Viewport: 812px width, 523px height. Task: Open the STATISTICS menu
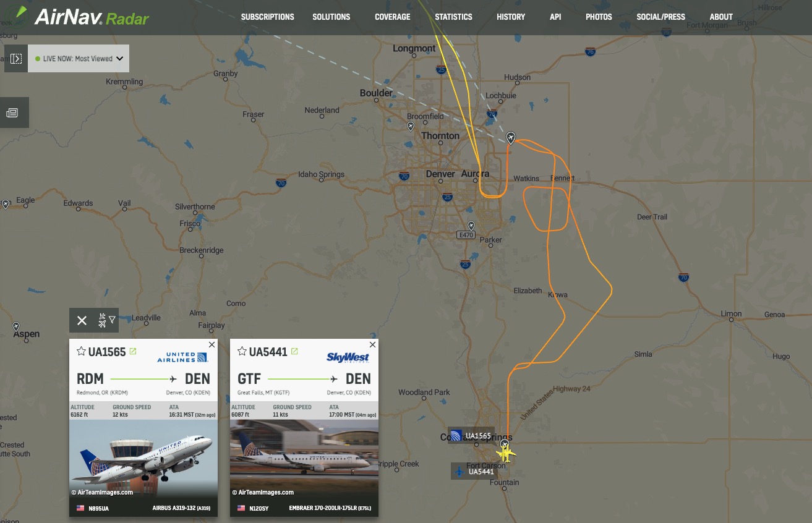453,17
